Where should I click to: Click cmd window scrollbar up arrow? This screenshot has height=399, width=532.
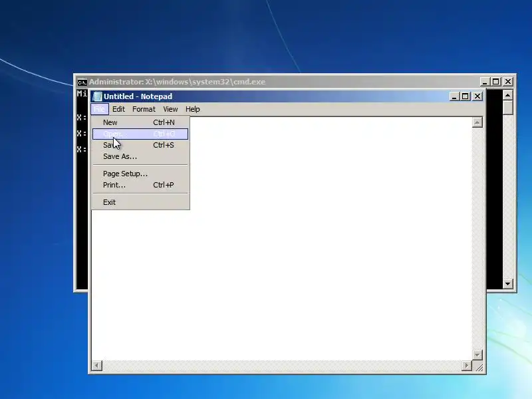pos(507,95)
